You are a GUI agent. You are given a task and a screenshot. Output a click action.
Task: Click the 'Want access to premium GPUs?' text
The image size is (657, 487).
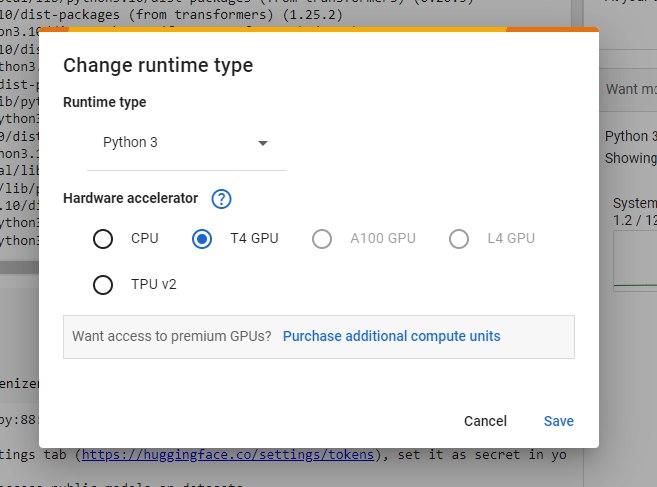[x=172, y=336]
